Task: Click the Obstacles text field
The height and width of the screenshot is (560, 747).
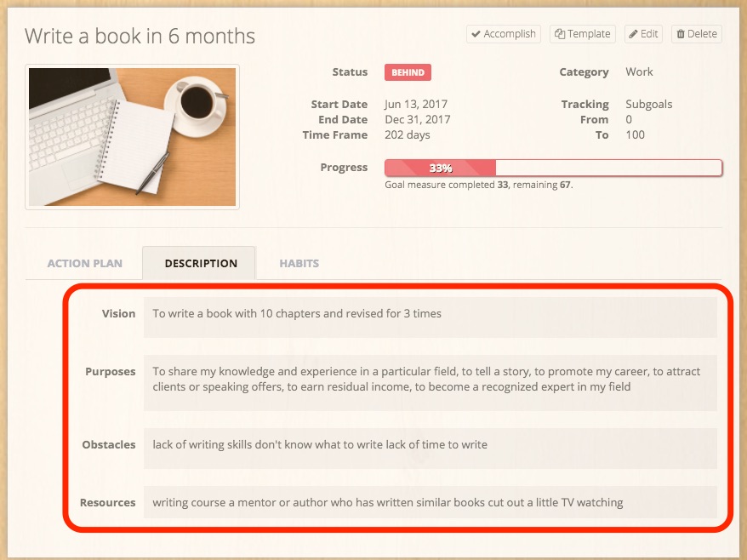Action: (x=430, y=445)
